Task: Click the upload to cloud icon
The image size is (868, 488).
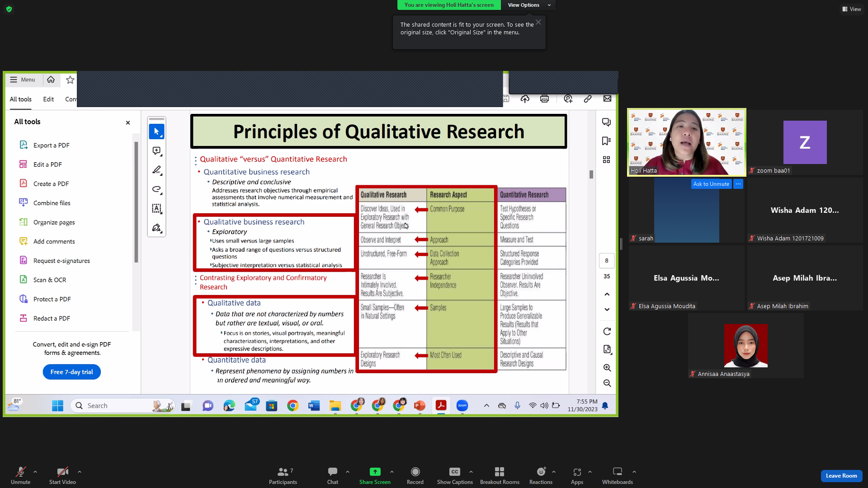Action: click(x=525, y=99)
